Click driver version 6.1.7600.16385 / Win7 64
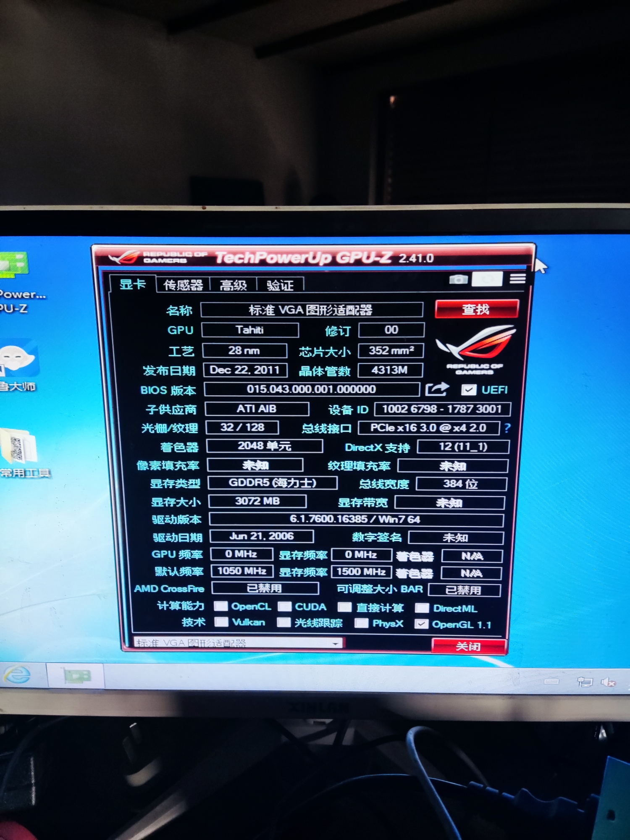630x840 pixels. [356, 520]
